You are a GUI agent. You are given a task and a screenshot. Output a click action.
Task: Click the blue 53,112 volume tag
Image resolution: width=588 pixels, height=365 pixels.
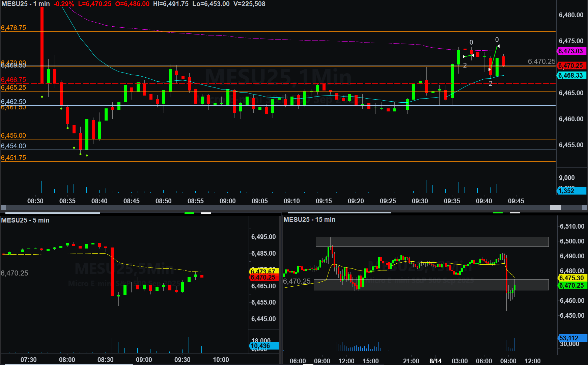click(x=572, y=338)
